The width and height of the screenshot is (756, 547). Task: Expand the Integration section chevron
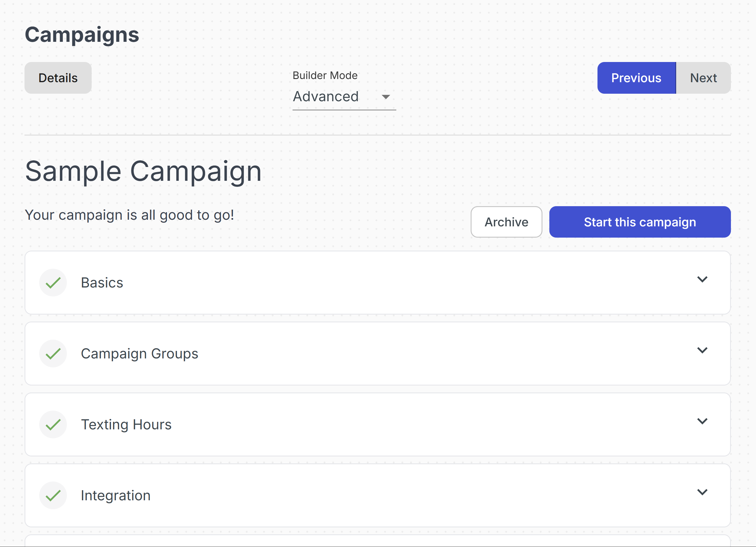tap(702, 492)
